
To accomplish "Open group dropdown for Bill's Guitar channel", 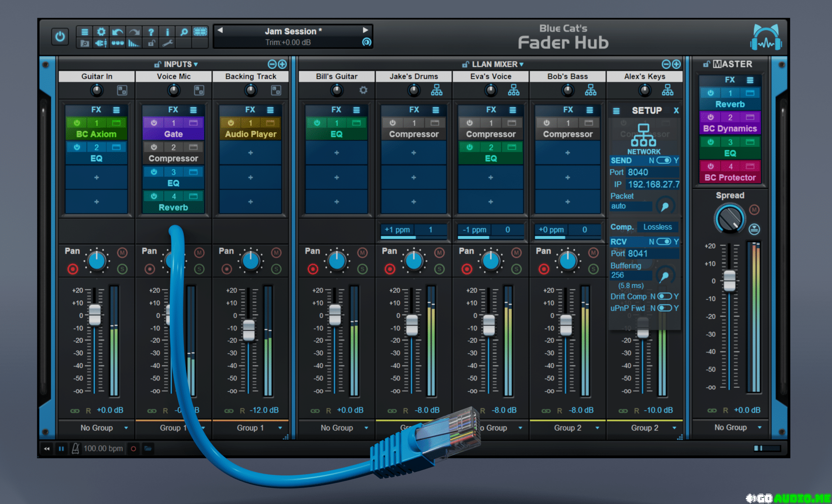I will (x=366, y=428).
